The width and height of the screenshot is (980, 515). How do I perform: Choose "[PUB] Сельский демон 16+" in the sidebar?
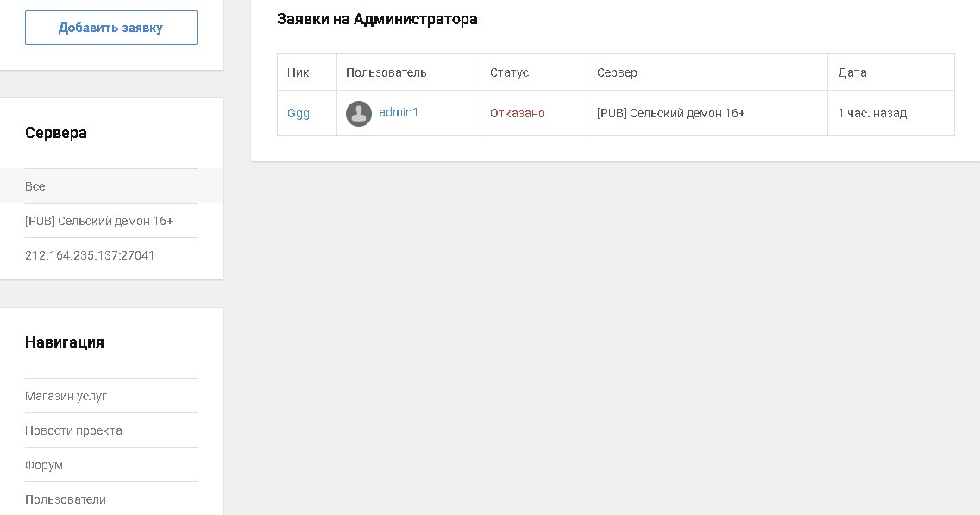[99, 221]
